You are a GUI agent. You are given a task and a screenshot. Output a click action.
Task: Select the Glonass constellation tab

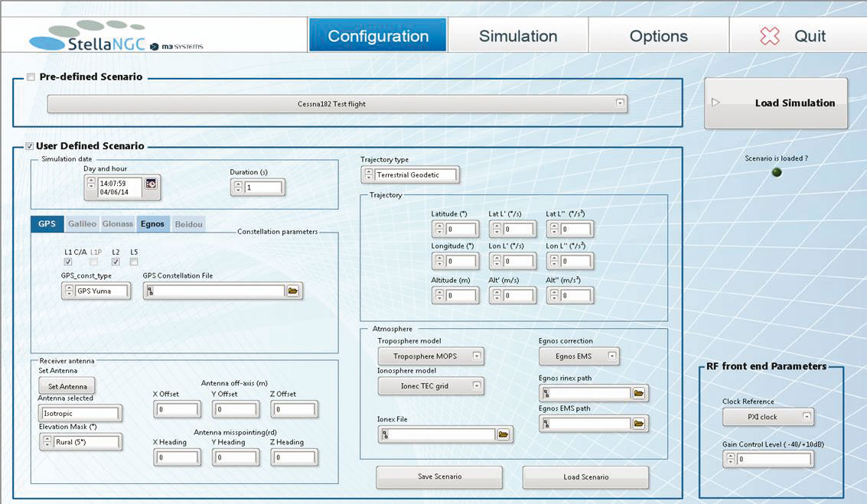pos(118,224)
